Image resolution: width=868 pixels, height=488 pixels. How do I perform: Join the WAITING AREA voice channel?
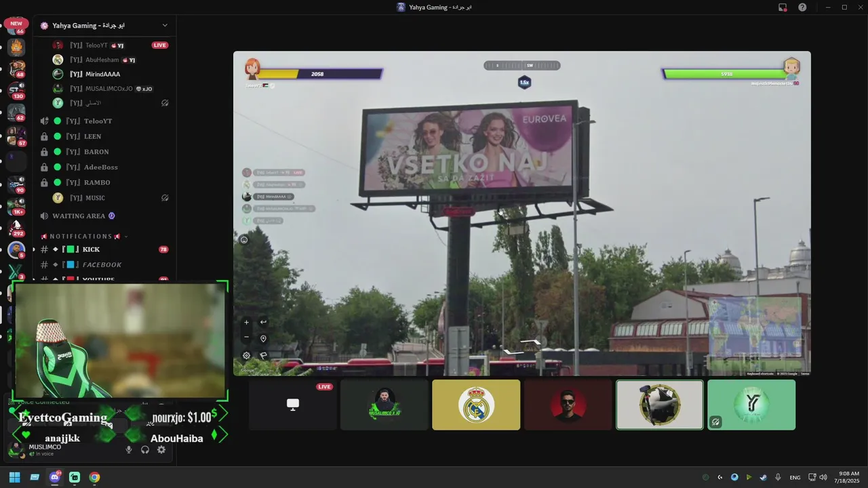point(104,216)
